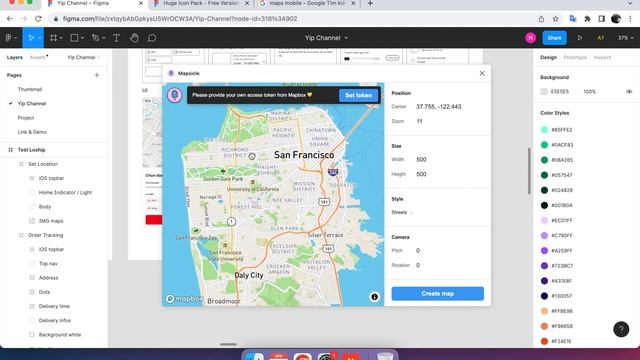
Task: Click the Set token button
Action: pos(358,95)
